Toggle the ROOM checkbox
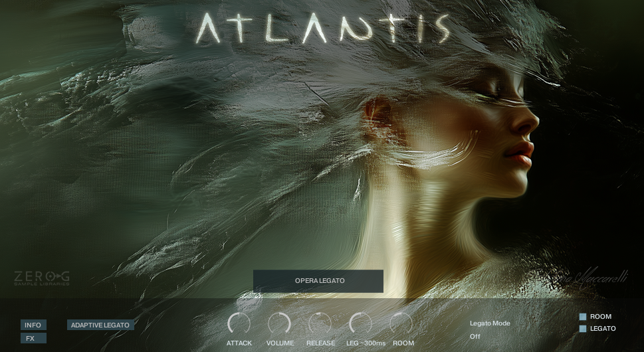Viewport: 644px width, 352px height. click(583, 317)
